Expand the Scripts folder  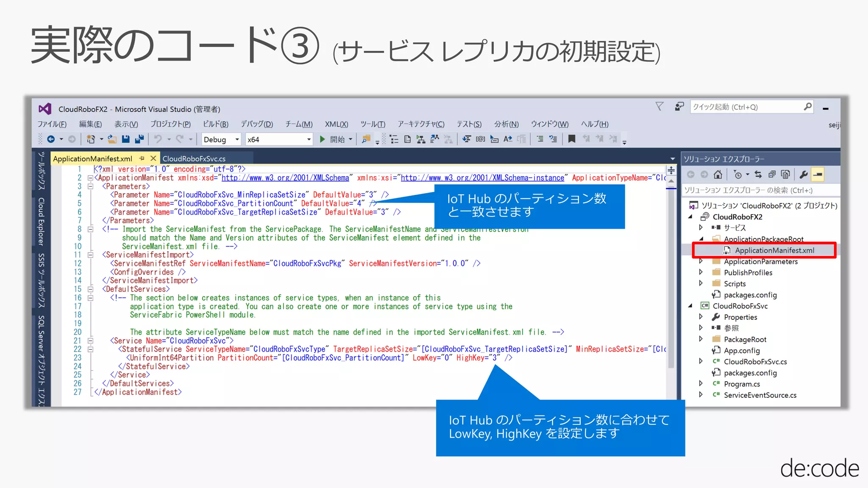pos(701,283)
